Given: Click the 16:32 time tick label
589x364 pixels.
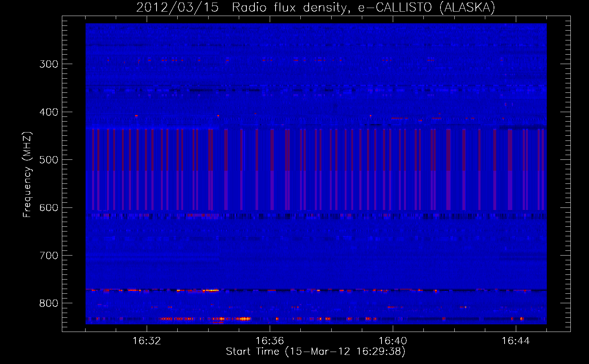Looking at the screenshot, I should coord(147,341).
